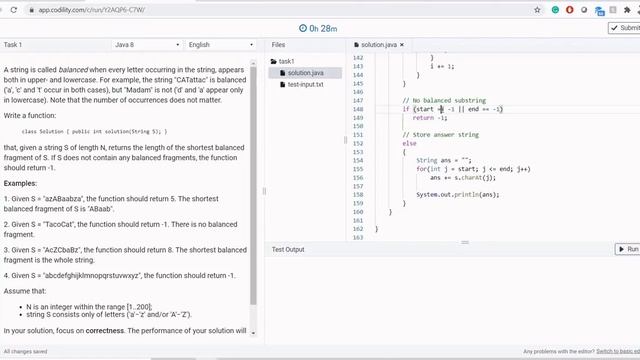Click the Test Output header
The height and width of the screenshot is (360, 640).
pos(288,249)
